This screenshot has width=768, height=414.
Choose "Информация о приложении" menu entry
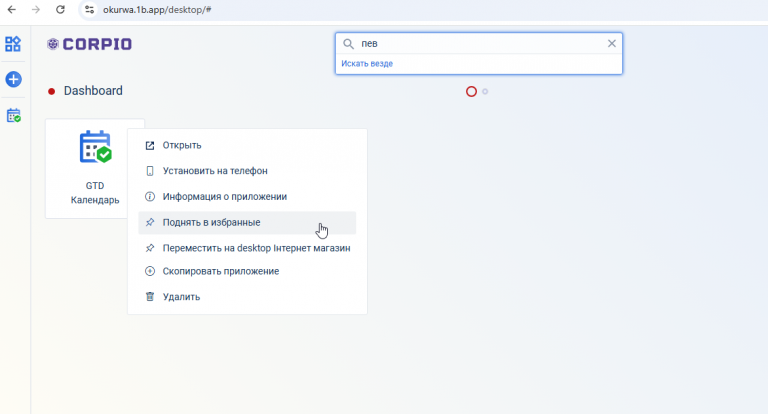pos(247,196)
